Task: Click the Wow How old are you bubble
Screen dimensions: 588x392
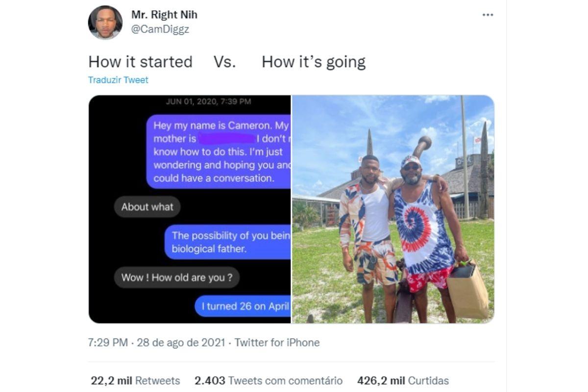Action: (177, 278)
